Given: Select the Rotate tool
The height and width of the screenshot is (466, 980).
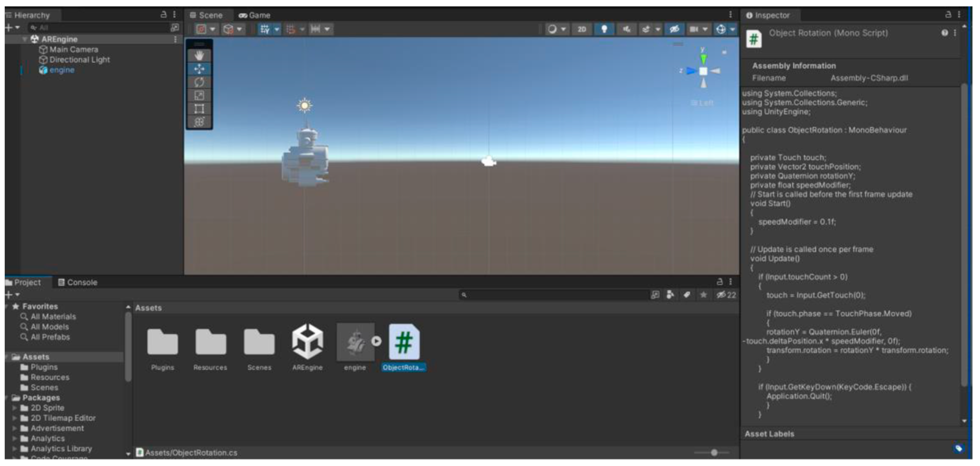Looking at the screenshot, I should click(x=199, y=82).
